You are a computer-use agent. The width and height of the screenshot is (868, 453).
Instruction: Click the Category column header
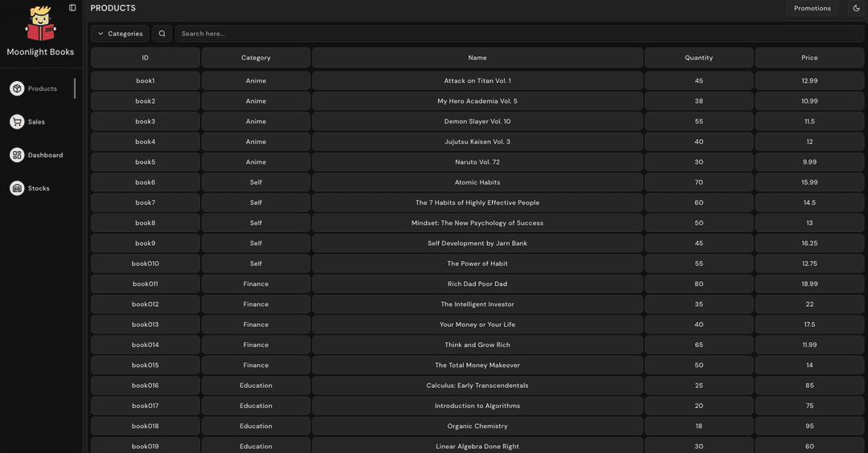(x=256, y=58)
